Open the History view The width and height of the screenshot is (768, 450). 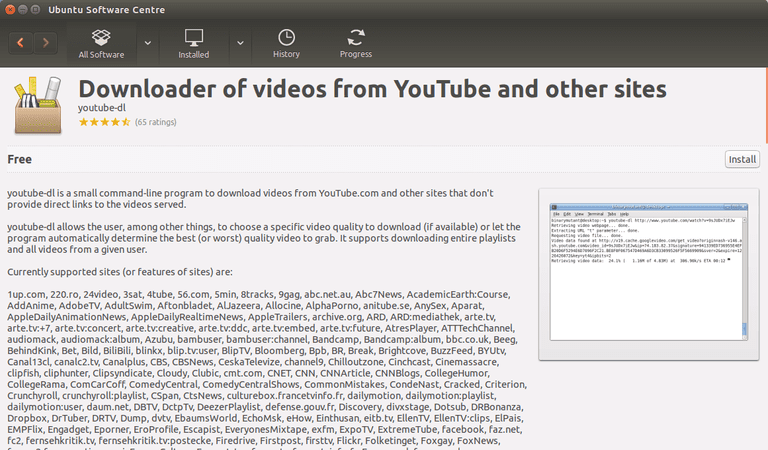pos(286,43)
